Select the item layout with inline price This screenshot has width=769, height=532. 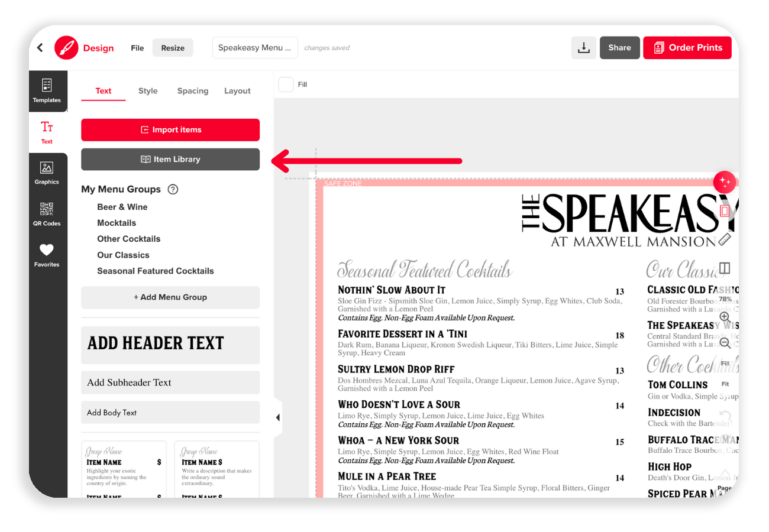pyautogui.click(x=217, y=470)
